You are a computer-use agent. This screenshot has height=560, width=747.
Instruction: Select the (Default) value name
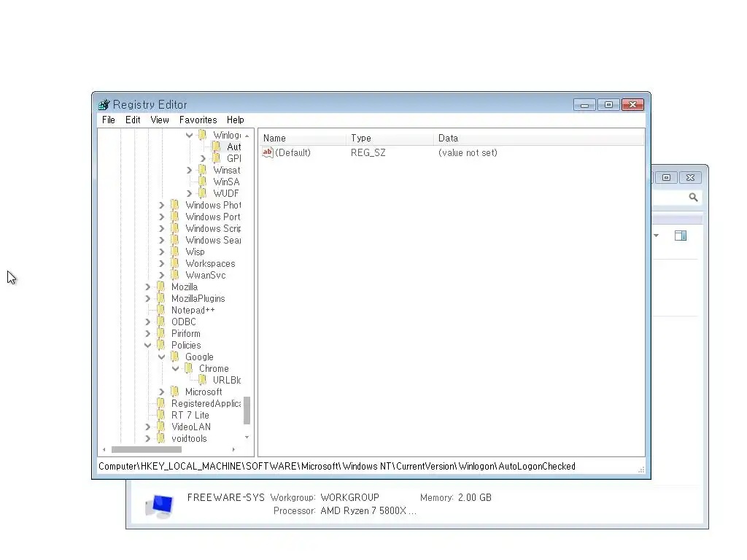click(293, 152)
